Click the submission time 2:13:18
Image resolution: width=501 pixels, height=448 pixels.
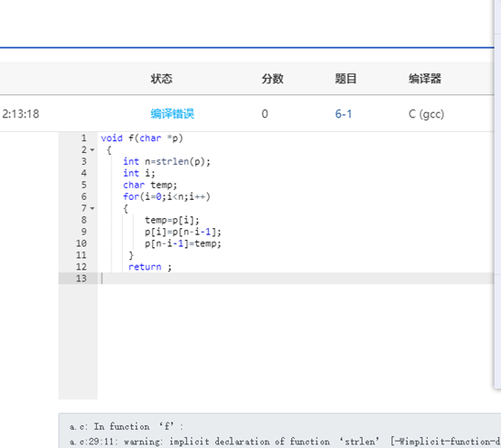click(21, 114)
